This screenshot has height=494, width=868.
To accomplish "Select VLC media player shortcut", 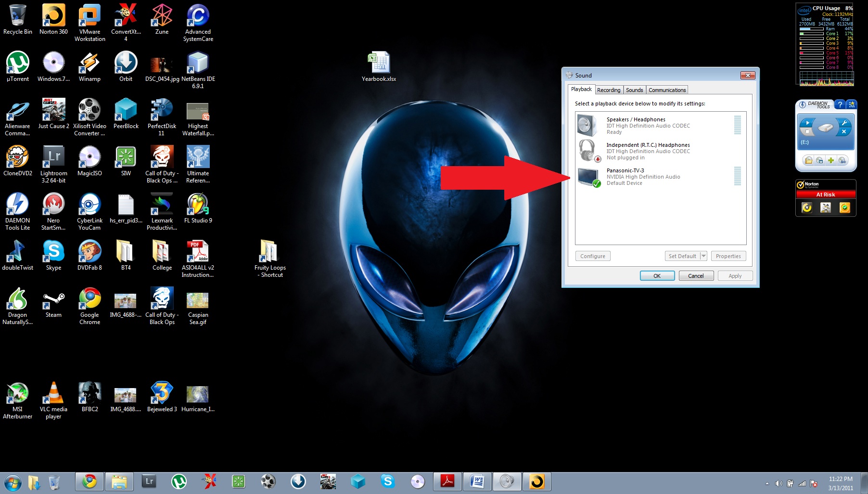I will [x=53, y=401].
